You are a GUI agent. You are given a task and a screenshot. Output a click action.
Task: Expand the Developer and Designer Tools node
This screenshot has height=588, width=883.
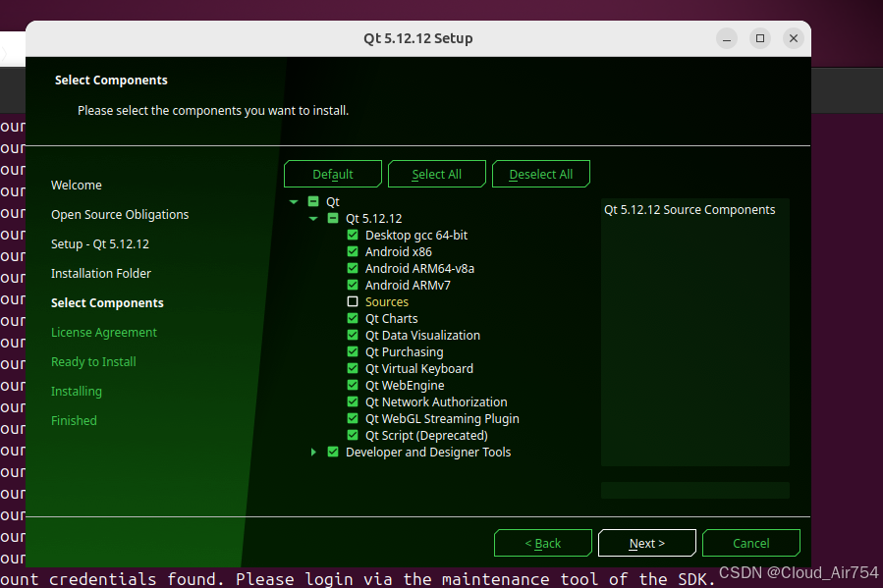click(x=313, y=452)
